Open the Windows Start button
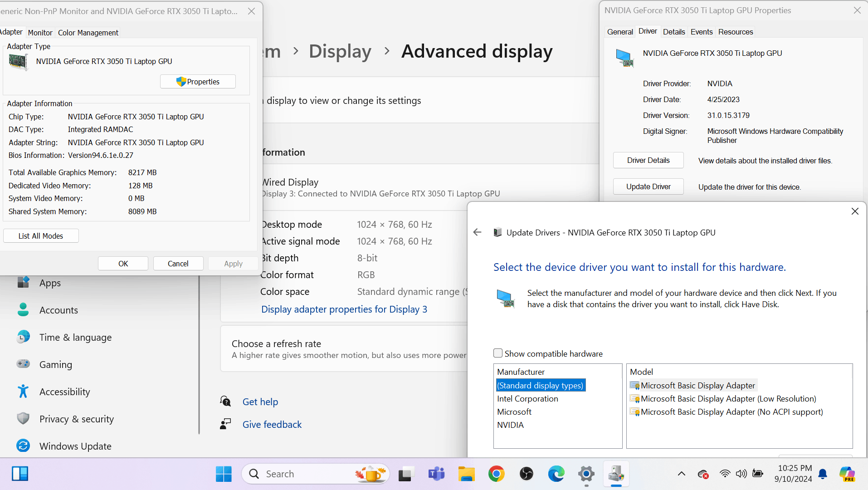868x490 pixels. click(224, 474)
